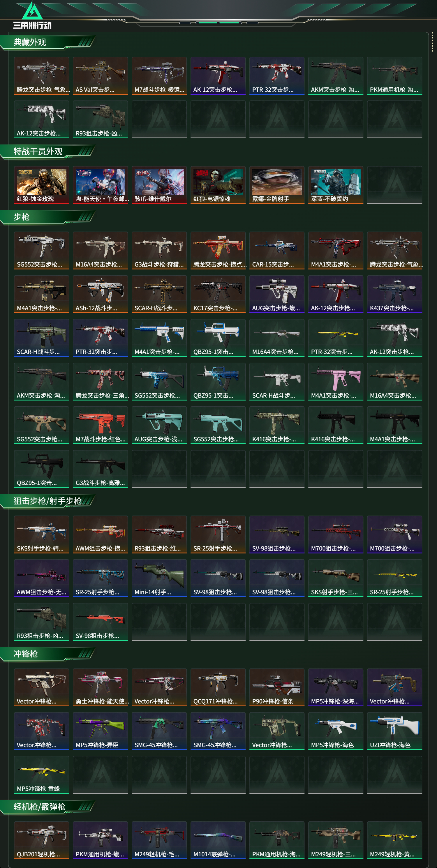Go to the 狙击步枪/射手步枪 section header
The width and height of the screenshot is (437, 868).
coord(47,501)
